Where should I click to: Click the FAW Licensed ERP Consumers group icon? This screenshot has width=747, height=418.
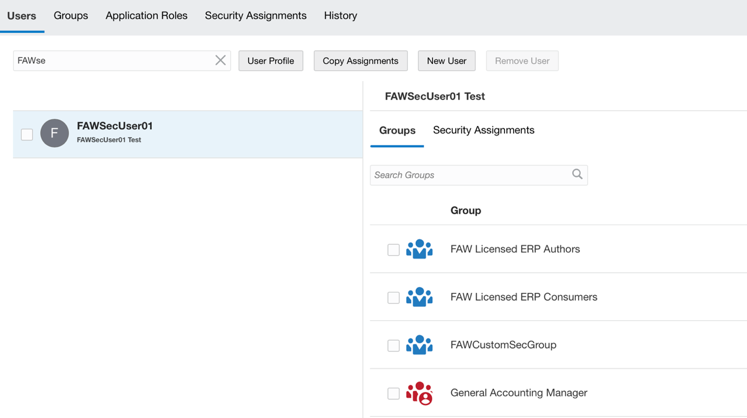pyautogui.click(x=419, y=297)
